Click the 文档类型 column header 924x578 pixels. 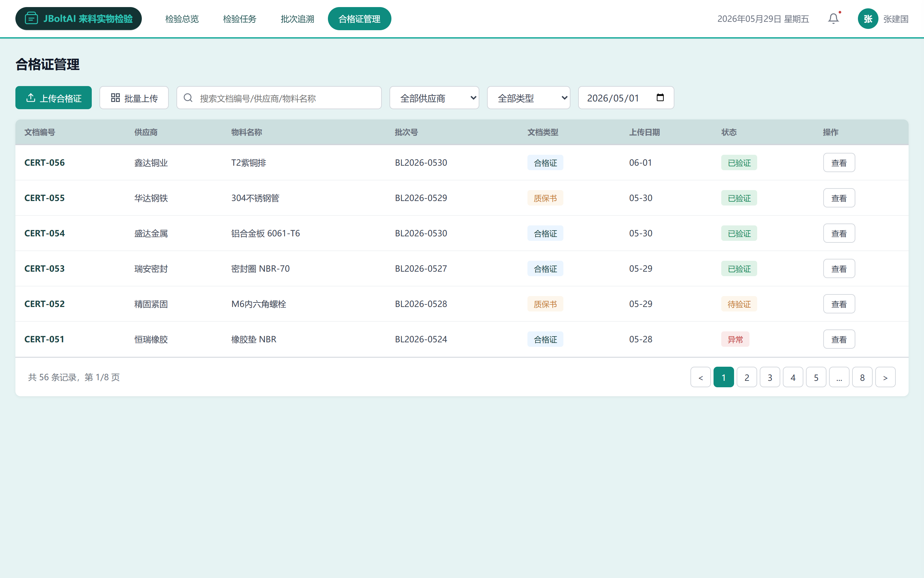[543, 132]
